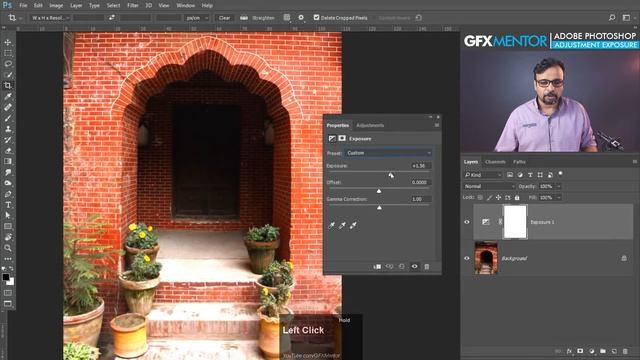Select the Clone Stamp tool
640x360 pixels.
click(8, 129)
